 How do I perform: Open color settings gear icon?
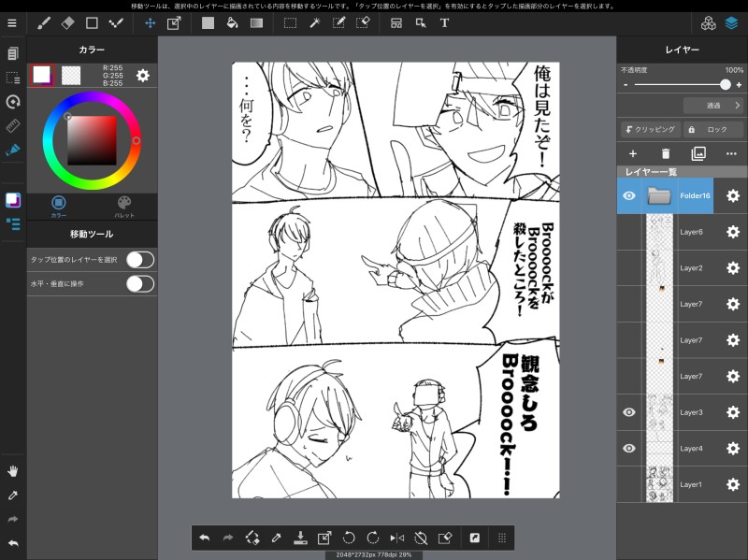143,76
